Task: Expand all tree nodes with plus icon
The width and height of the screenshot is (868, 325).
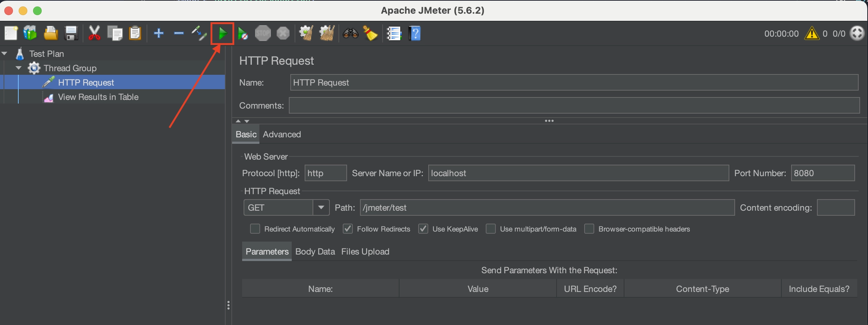Action: (x=158, y=33)
